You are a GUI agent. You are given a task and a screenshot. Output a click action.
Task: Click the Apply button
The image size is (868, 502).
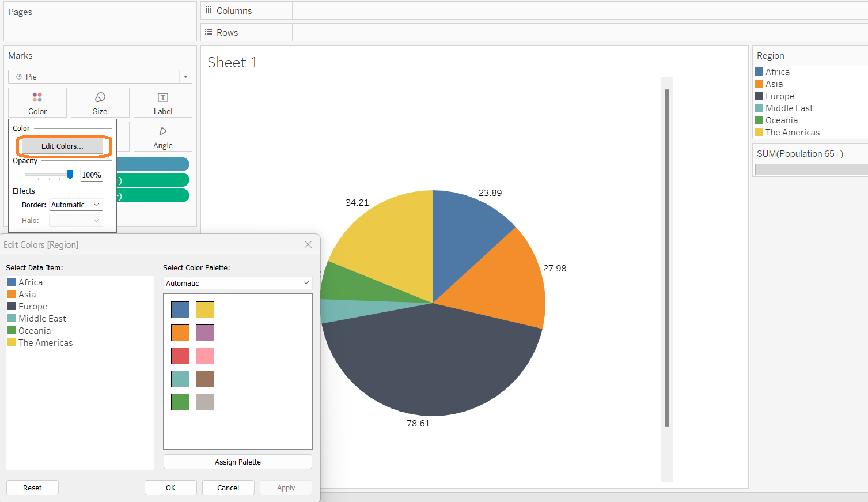coord(286,488)
